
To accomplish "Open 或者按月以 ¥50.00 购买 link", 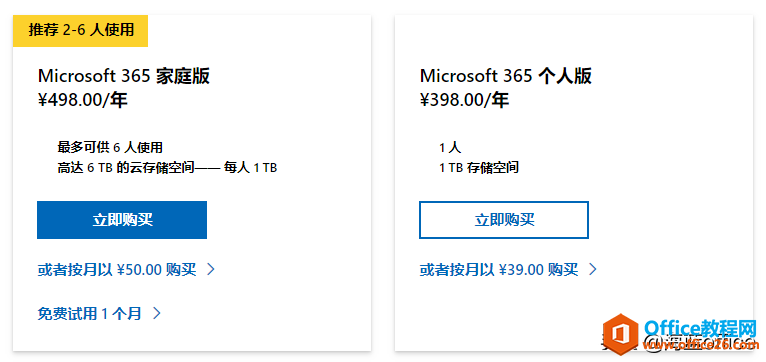I will [117, 269].
